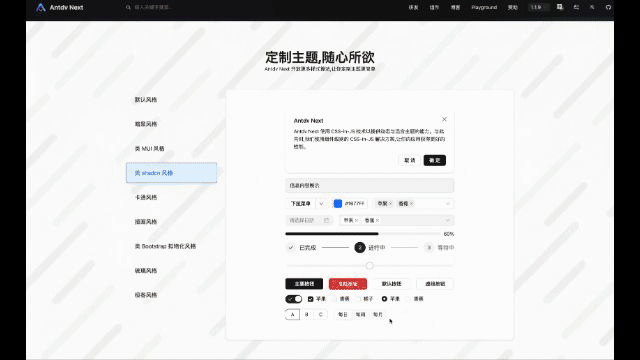Check the 橘子 checkbox

(358, 299)
